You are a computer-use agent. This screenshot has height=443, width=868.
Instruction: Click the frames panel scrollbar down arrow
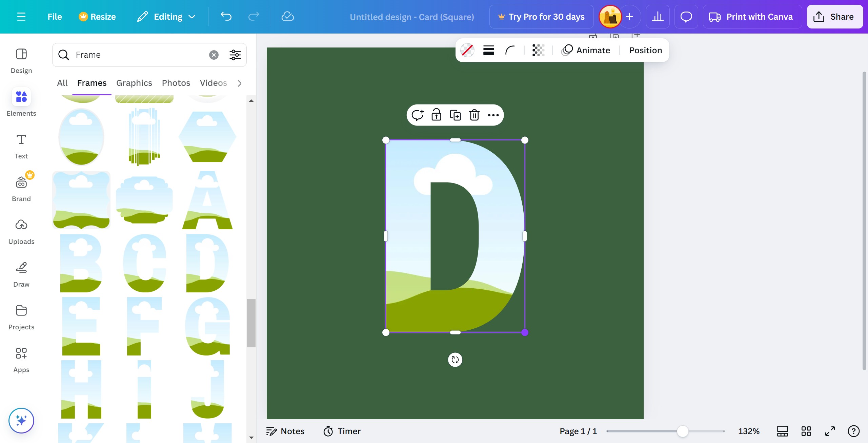tap(251, 438)
